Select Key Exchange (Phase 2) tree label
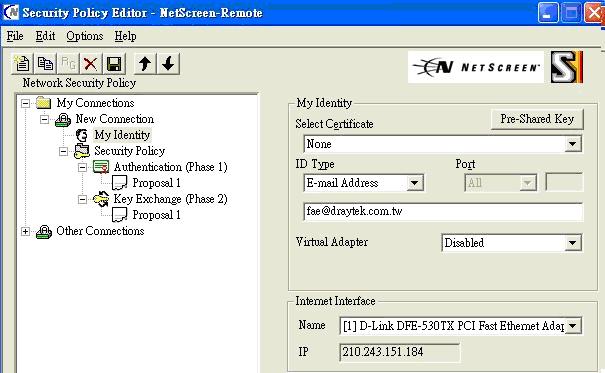Screen dimensions: 605x373 click(171, 199)
